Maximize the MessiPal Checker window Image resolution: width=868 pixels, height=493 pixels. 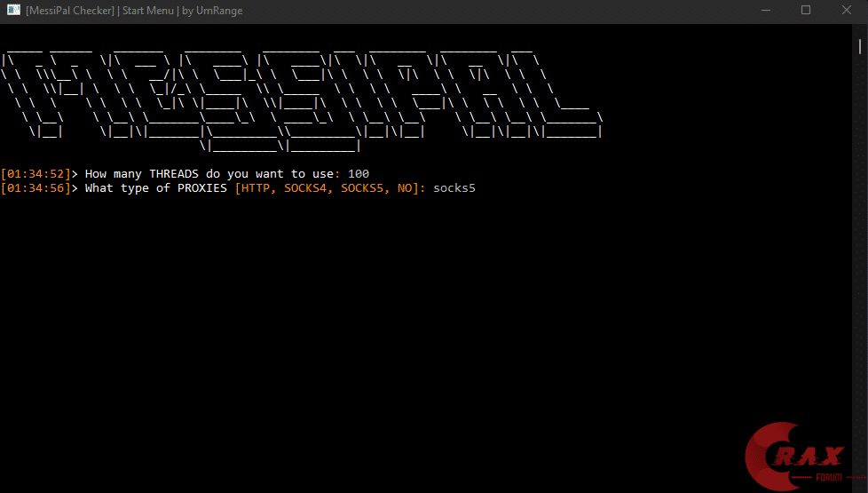point(806,11)
